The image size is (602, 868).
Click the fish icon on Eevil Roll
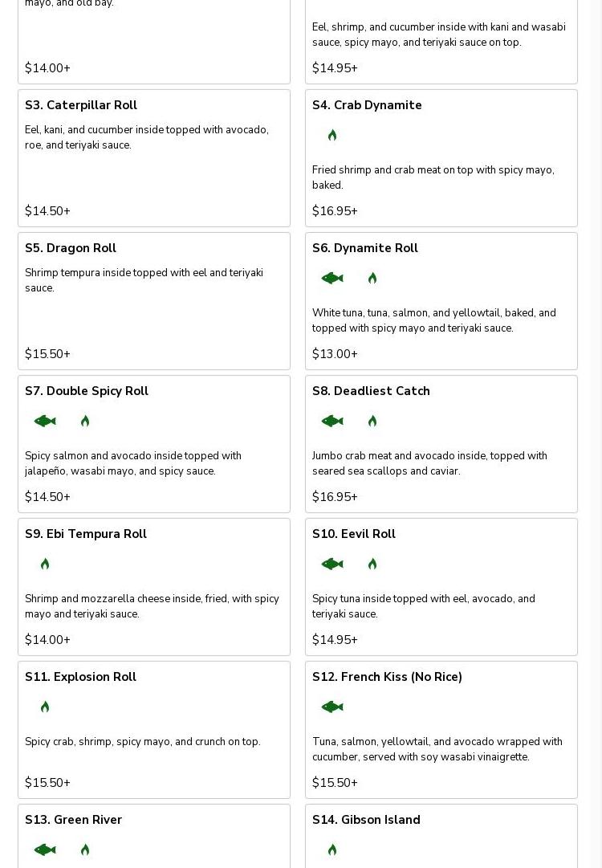tap(332, 564)
